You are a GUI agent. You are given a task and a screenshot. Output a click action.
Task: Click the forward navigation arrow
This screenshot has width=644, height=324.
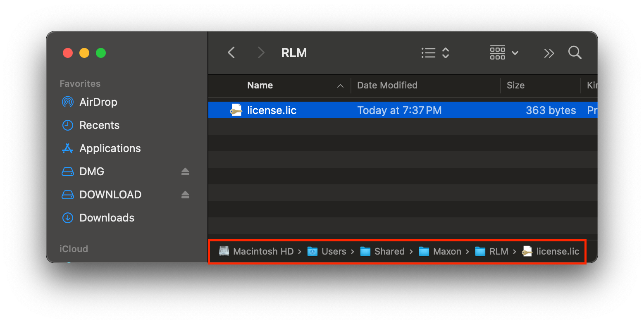click(x=261, y=52)
